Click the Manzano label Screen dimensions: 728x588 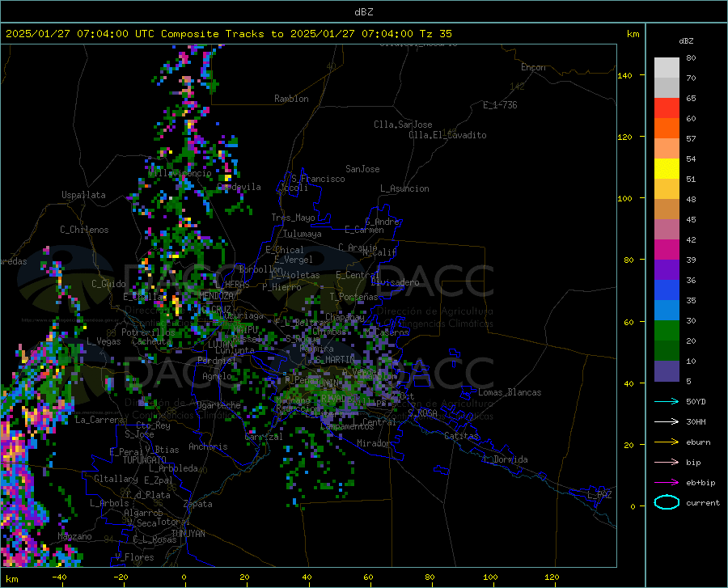click(74, 536)
